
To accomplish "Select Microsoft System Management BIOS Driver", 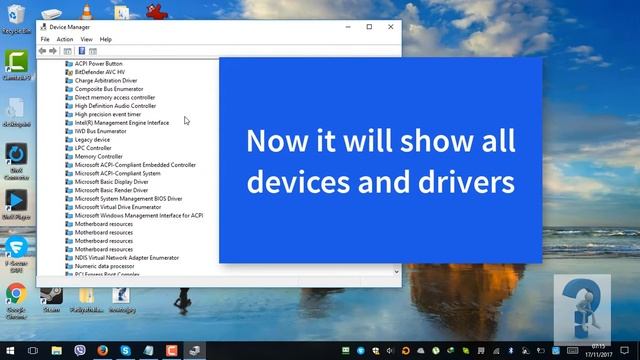I will (128, 198).
